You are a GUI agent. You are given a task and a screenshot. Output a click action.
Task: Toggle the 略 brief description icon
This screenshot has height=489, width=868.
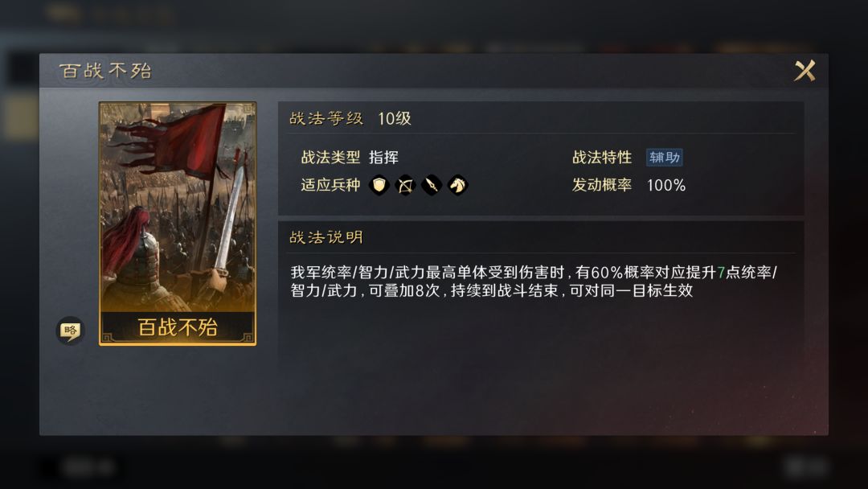point(70,331)
